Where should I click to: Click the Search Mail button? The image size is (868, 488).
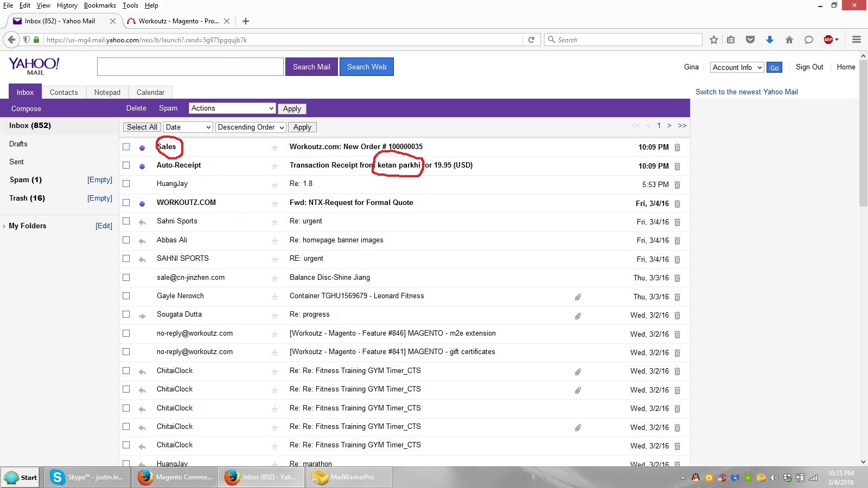311,67
